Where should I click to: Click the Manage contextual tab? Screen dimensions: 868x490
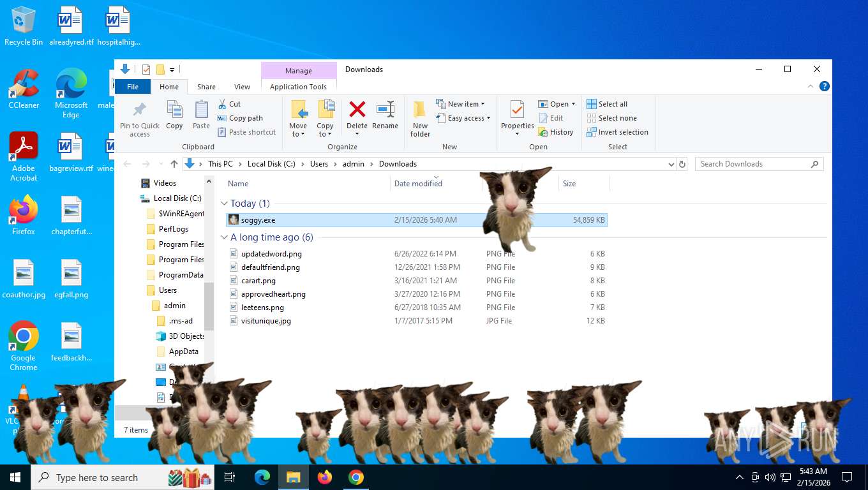point(299,71)
